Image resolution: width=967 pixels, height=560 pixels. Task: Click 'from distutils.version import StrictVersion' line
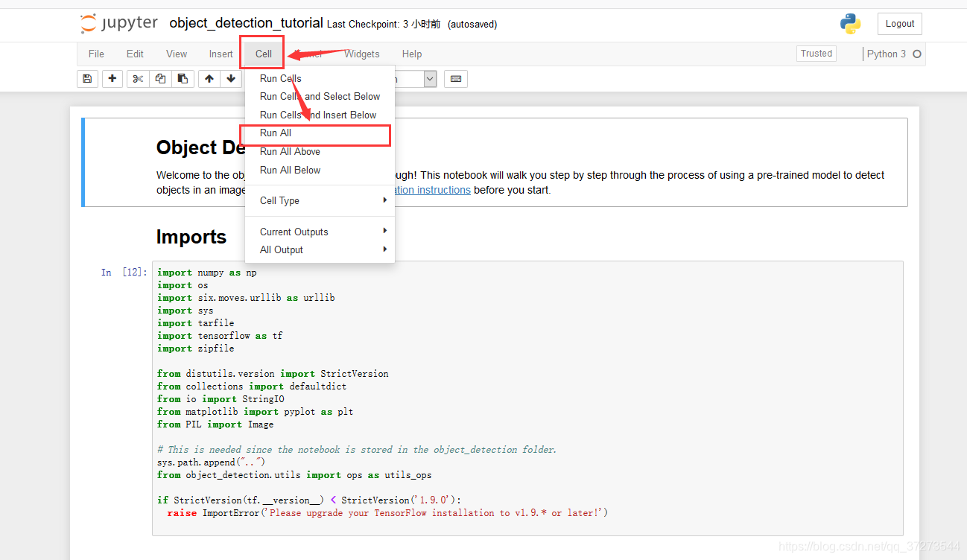coord(273,374)
